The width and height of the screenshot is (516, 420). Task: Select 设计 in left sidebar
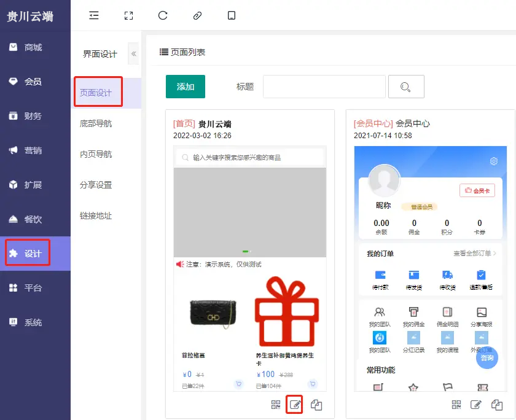[x=35, y=254]
